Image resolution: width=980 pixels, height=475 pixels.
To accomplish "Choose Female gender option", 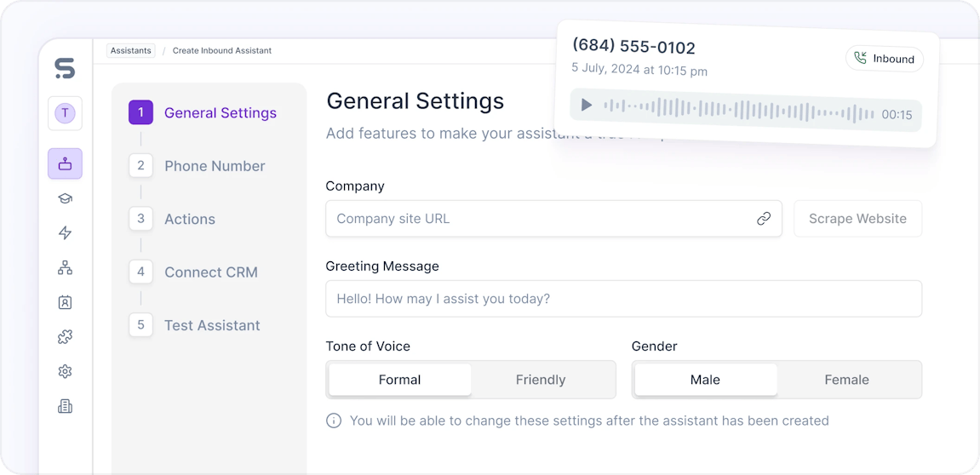I will pos(846,380).
